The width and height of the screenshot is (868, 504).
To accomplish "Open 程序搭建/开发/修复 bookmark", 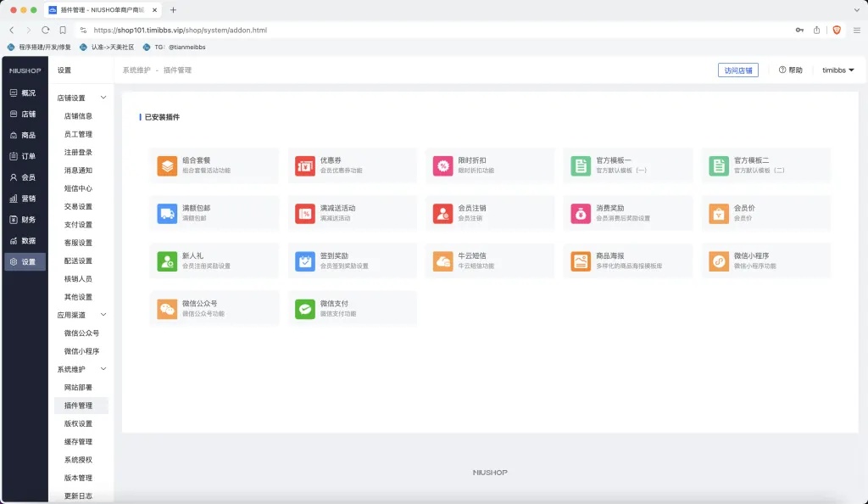I will click(39, 47).
